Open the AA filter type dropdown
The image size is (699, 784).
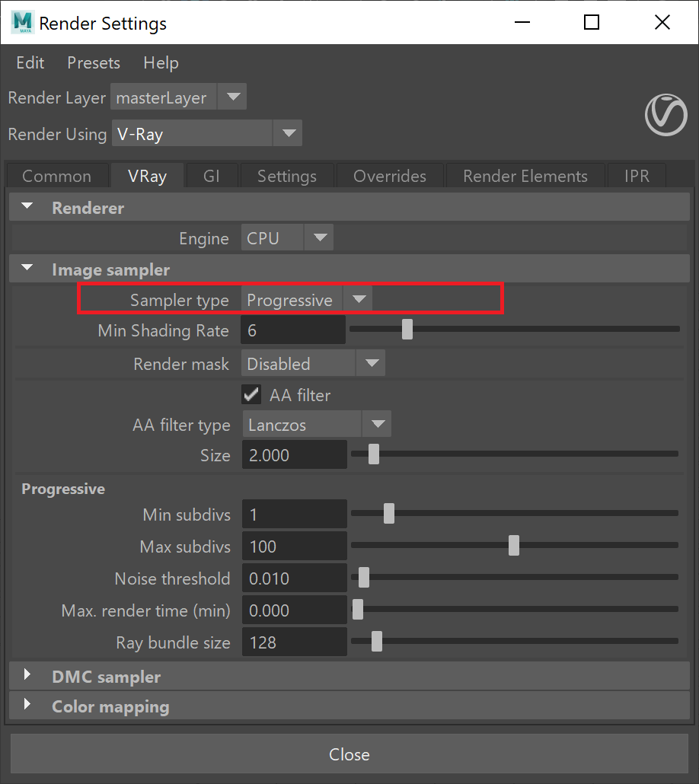pyautogui.click(x=317, y=424)
